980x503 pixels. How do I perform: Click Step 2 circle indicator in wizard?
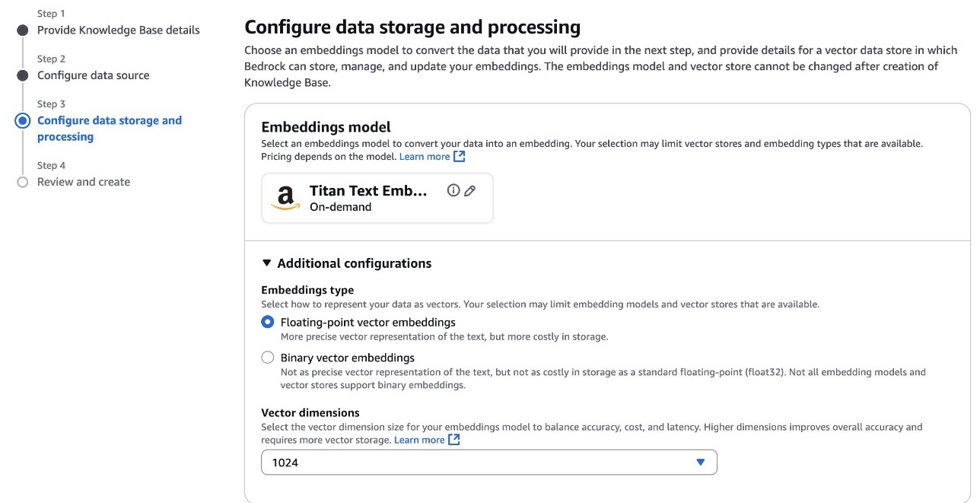[22, 75]
